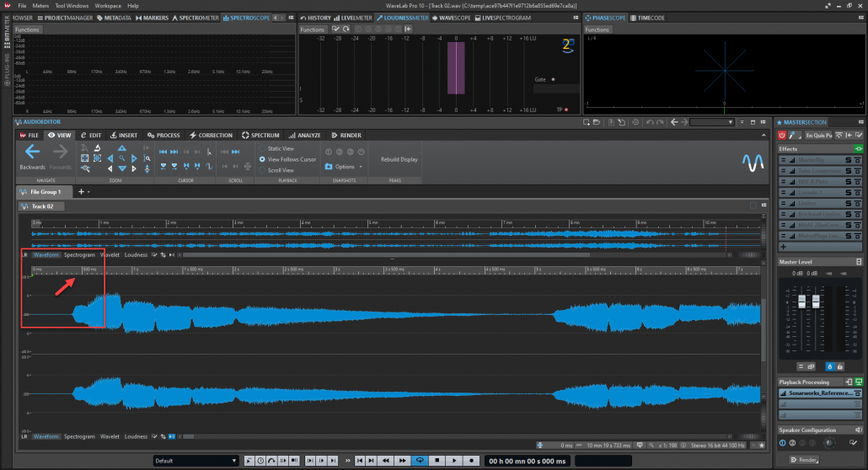Click the create new file icon
Viewport: 868px width, 470px height.
pos(587,122)
